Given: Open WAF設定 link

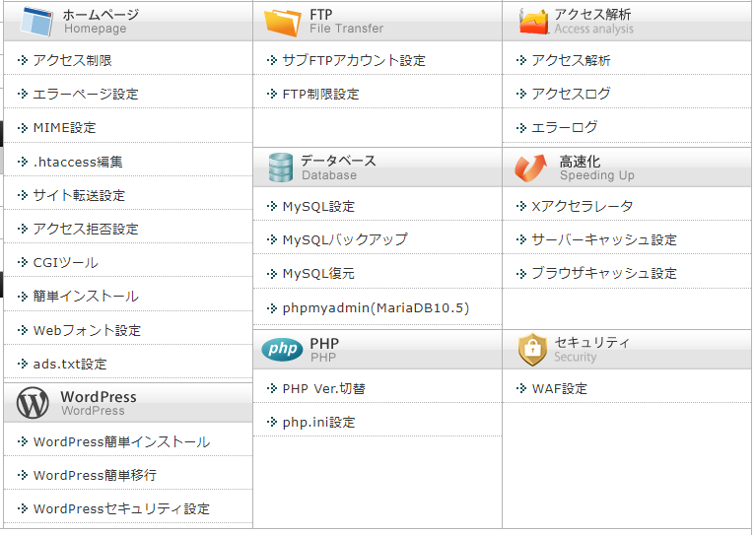Looking at the screenshot, I should pos(559,388).
